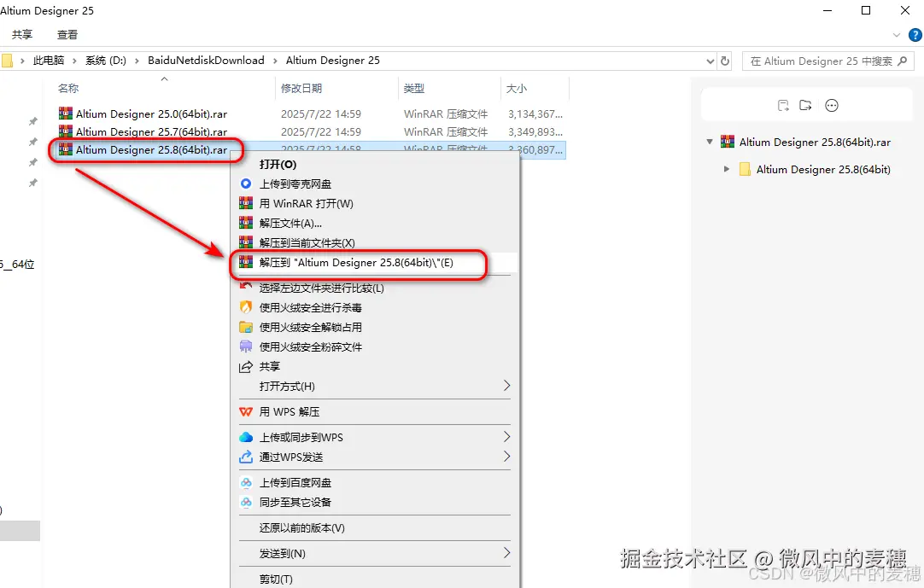Click share icon next to 共享 entry
The image size is (924, 588).
click(x=246, y=366)
